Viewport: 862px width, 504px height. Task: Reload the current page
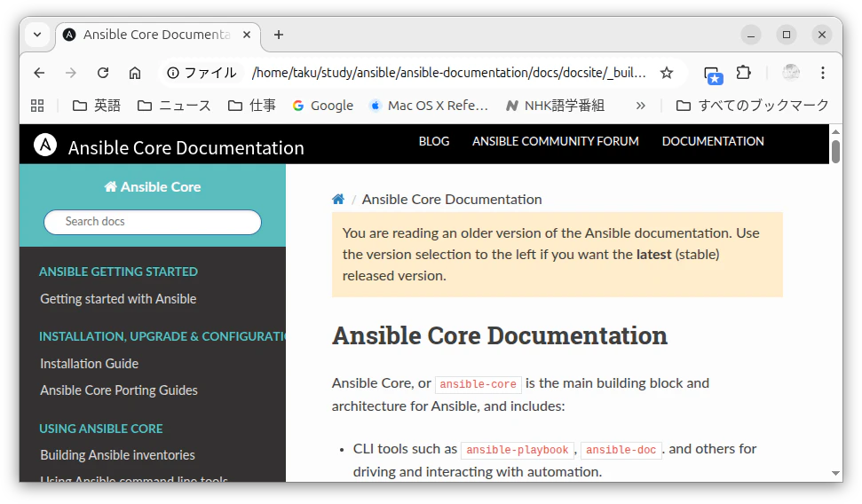point(103,73)
